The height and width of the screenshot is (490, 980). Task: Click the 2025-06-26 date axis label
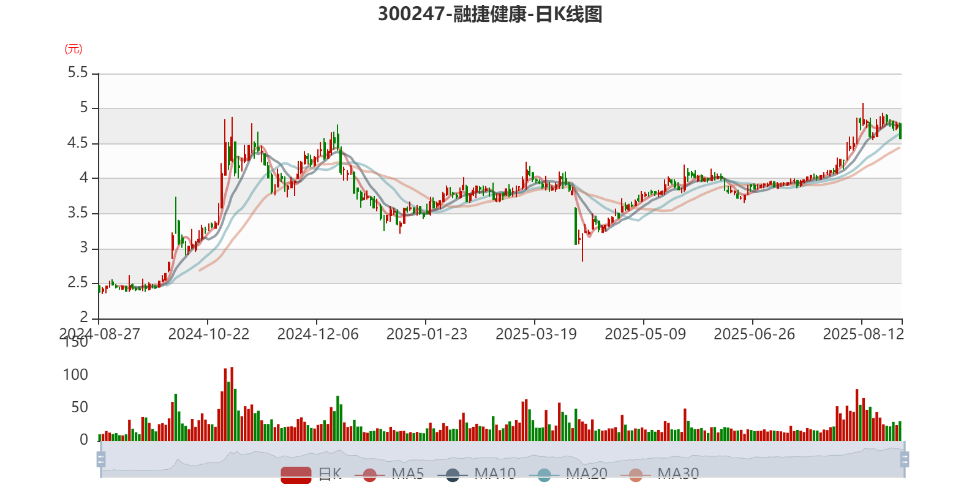[x=754, y=334]
